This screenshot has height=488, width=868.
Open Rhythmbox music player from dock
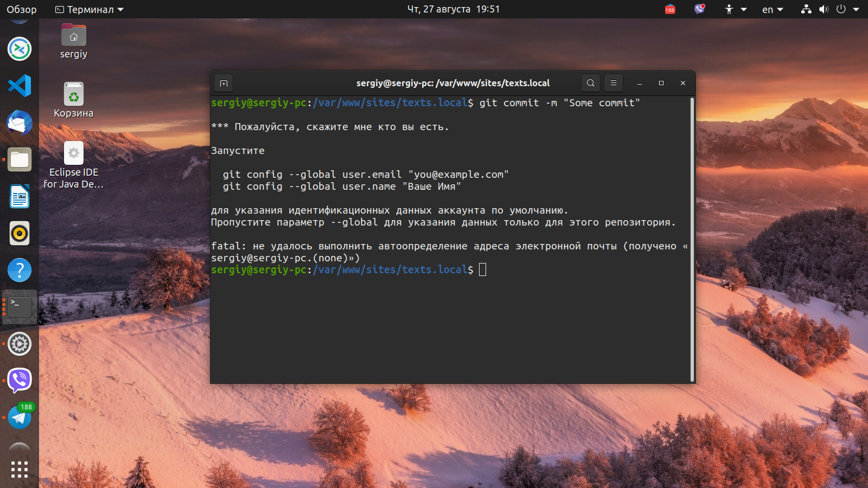pos(20,233)
